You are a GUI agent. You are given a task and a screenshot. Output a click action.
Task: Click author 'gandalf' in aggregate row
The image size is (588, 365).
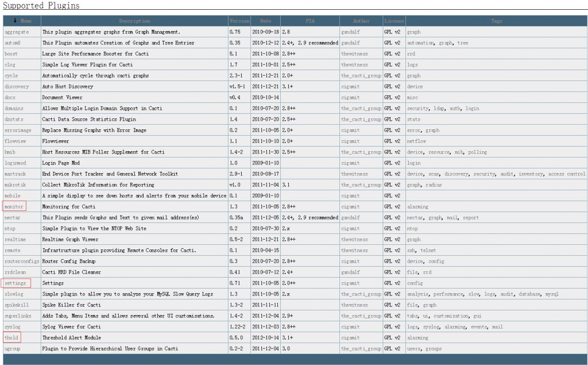click(x=350, y=32)
